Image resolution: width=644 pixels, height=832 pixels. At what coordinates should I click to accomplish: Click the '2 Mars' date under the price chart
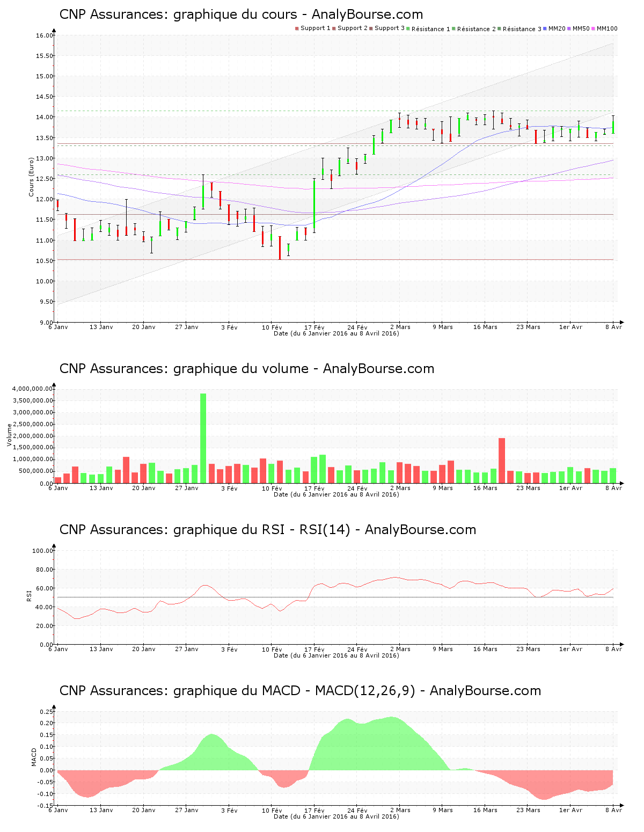(x=400, y=327)
